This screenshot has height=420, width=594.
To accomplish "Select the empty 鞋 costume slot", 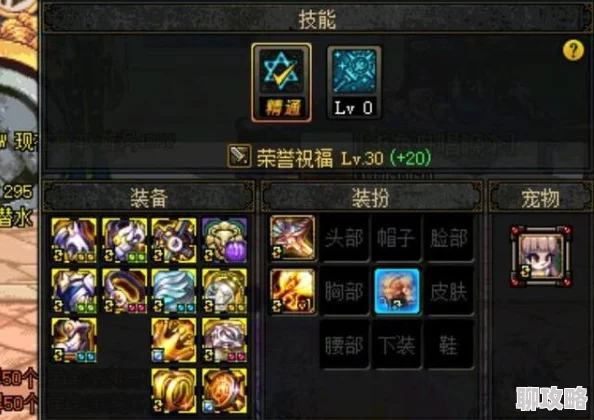I will [449, 345].
